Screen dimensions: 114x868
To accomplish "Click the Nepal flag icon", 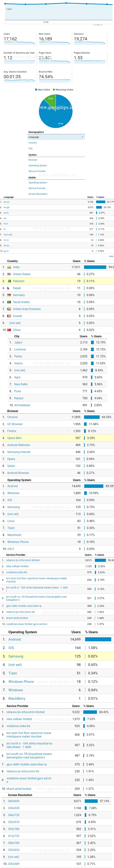I will click(x=9, y=288).
